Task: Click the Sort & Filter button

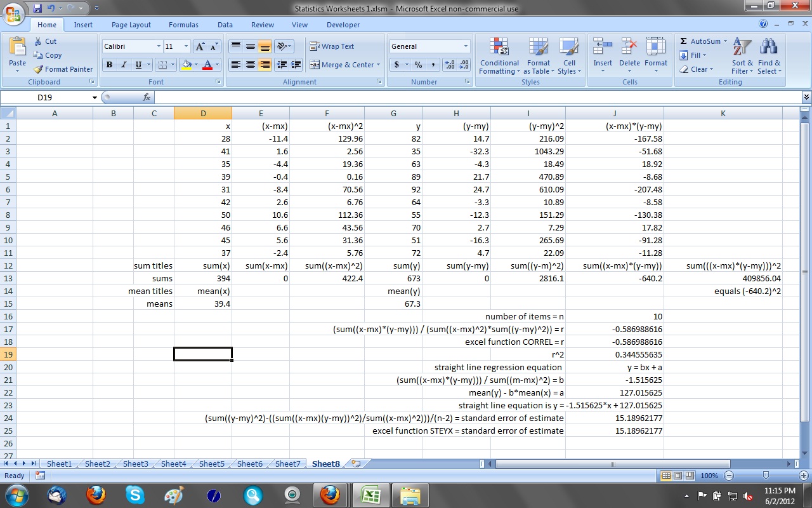Action: [742, 56]
